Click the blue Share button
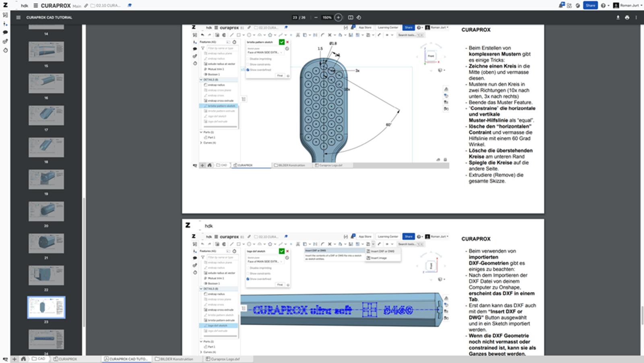 click(590, 5)
